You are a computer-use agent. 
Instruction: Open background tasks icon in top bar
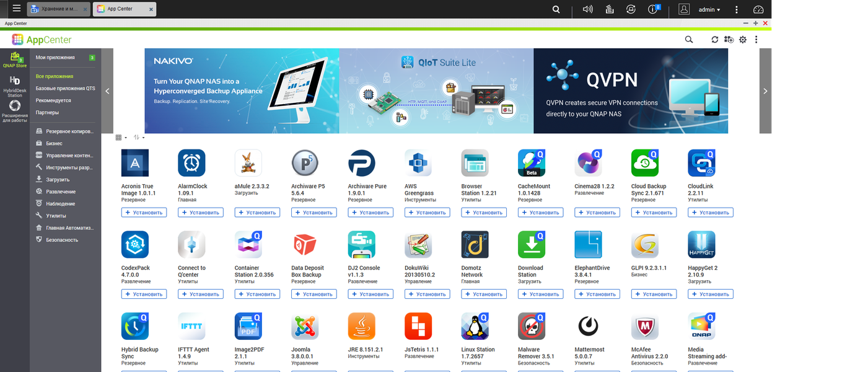tap(610, 9)
